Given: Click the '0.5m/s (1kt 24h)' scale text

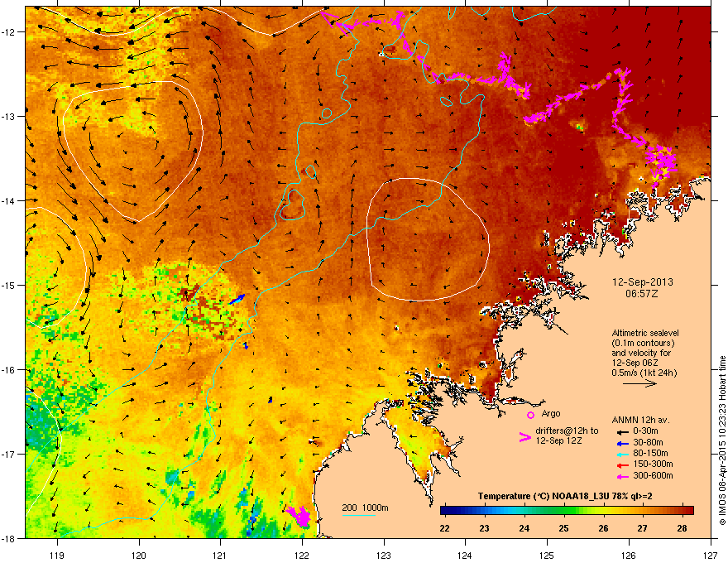Looking at the screenshot, I should tap(644, 373).
